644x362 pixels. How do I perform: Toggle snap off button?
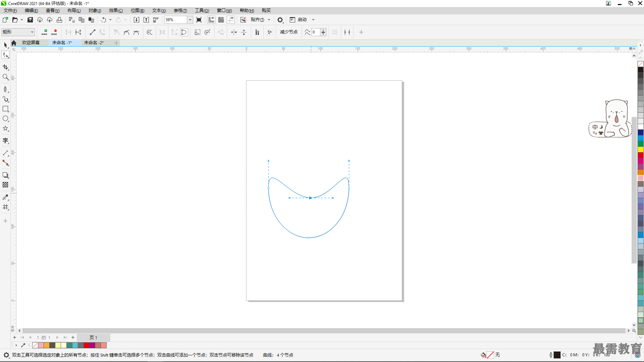click(243, 20)
